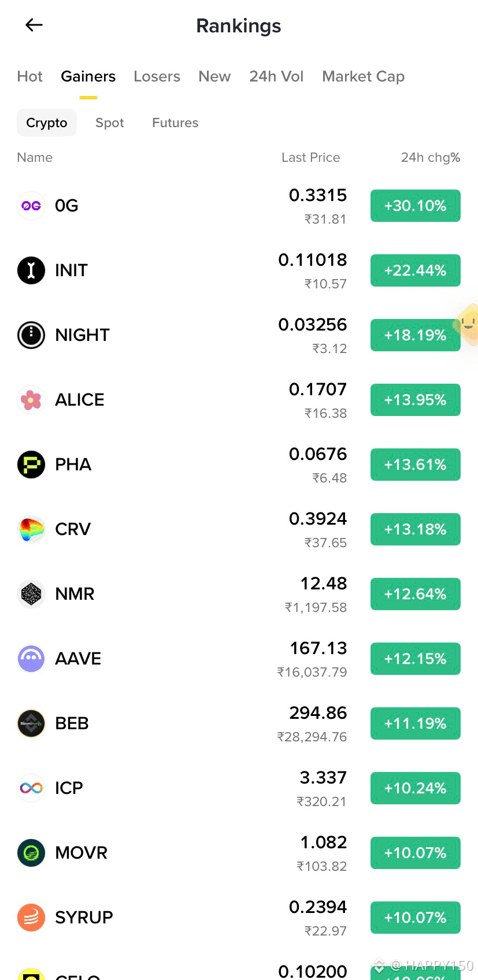Image resolution: width=478 pixels, height=980 pixels.
Task: Tap the back arrow icon
Action: [x=34, y=25]
